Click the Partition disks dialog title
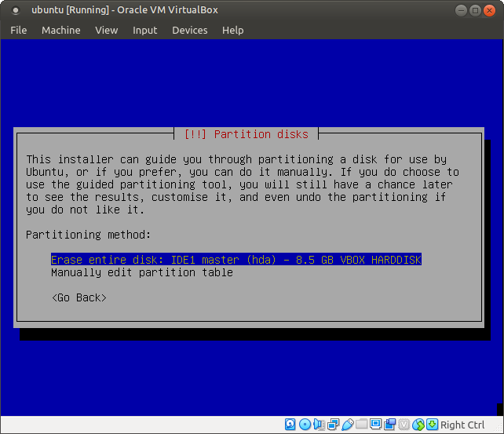Viewport: 504px width, 434px height. (247, 134)
